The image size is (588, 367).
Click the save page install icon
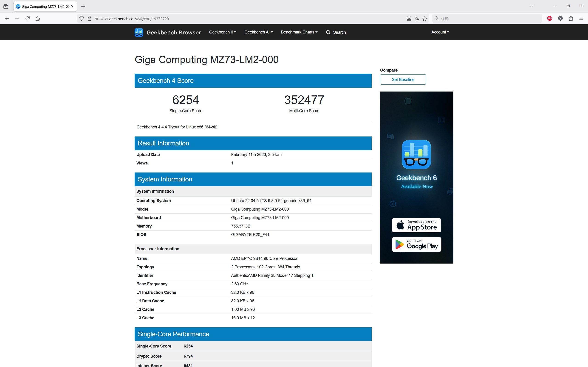[x=409, y=18]
